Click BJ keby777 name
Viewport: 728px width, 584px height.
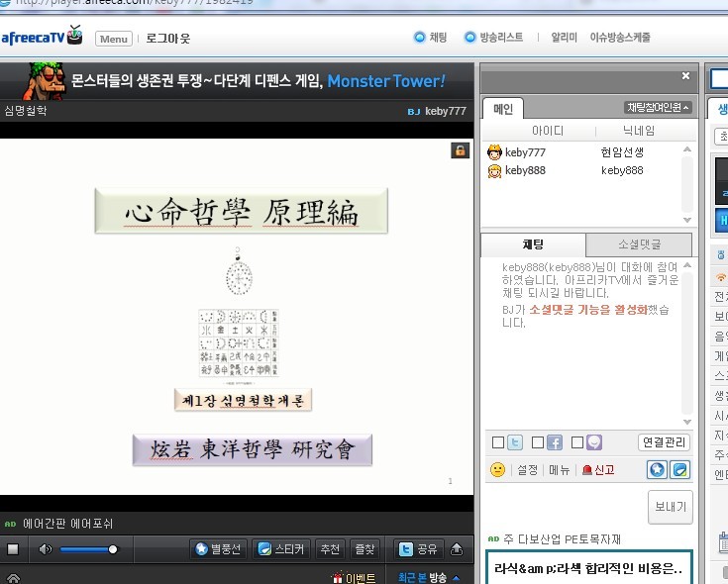(437, 111)
